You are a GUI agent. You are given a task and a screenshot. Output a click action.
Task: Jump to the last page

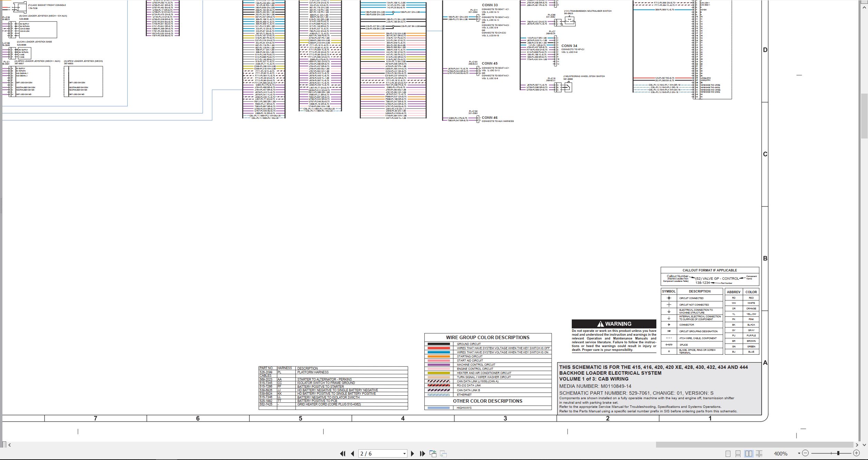click(x=422, y=453)
